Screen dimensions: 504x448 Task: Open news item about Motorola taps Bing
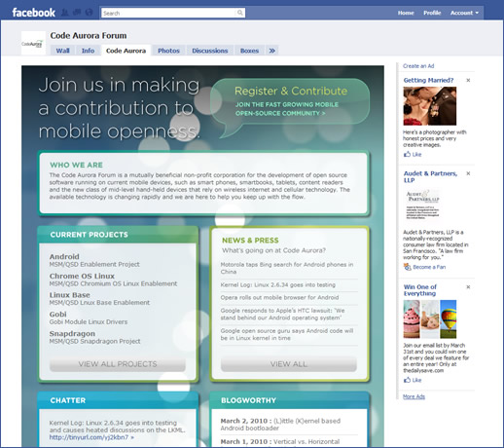click(x=287, y=268)
